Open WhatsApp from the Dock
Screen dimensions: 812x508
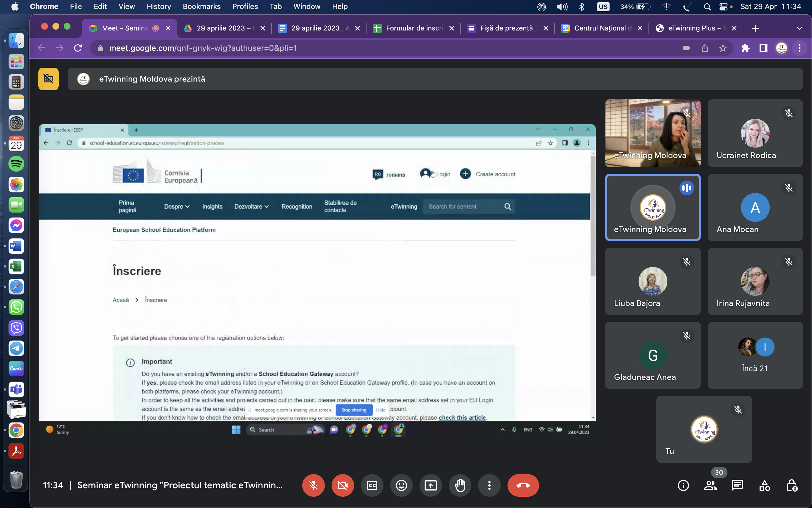coord(16,307)
